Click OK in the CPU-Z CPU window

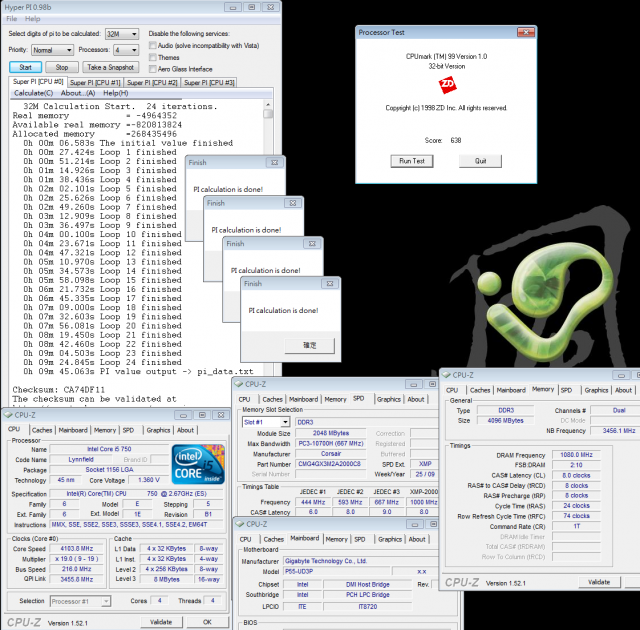pos(207,622)
